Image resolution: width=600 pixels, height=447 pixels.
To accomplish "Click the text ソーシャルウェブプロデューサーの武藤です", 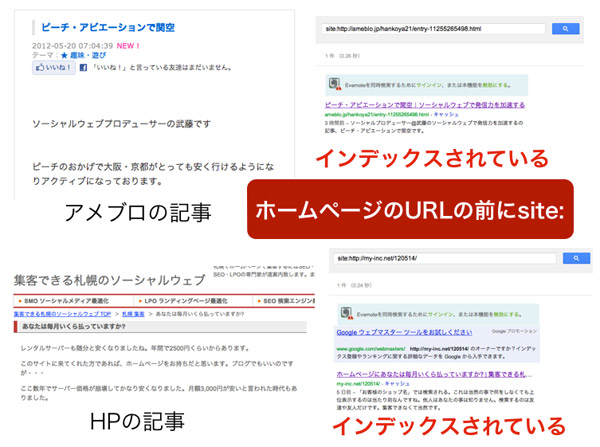I will tap(122, 124).
